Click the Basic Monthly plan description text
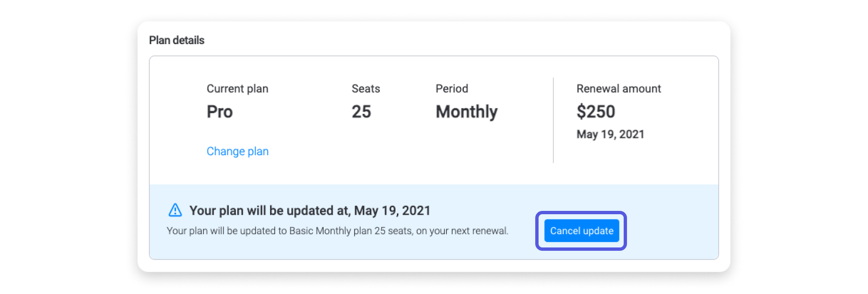Viewport: 868px width, 294px height. coord(338,231)
